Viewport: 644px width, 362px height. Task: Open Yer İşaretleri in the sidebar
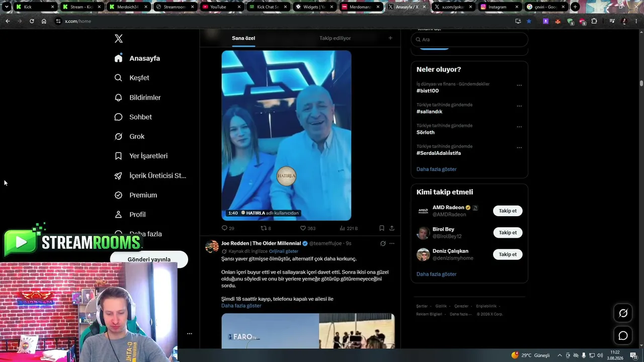(141, 156)
